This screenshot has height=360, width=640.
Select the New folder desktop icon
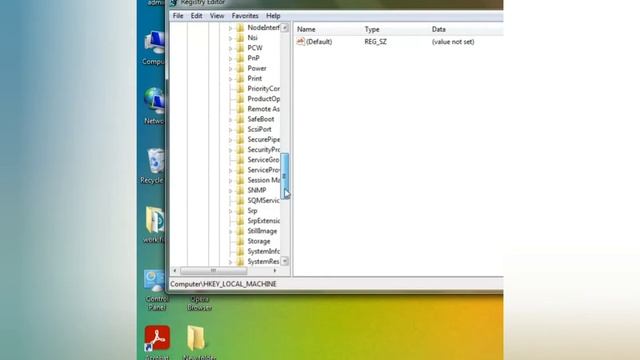(196, 338)
